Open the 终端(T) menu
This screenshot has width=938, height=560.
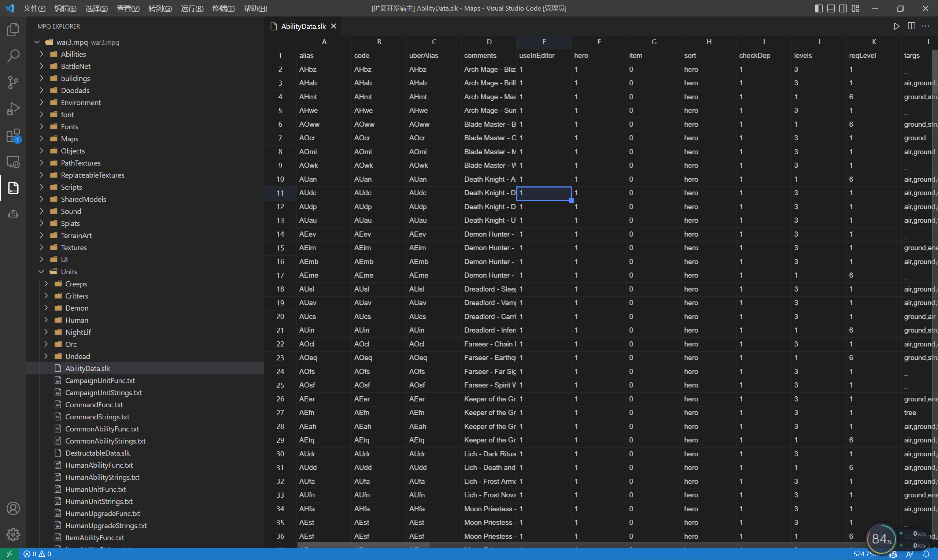[x=223, y=8]
